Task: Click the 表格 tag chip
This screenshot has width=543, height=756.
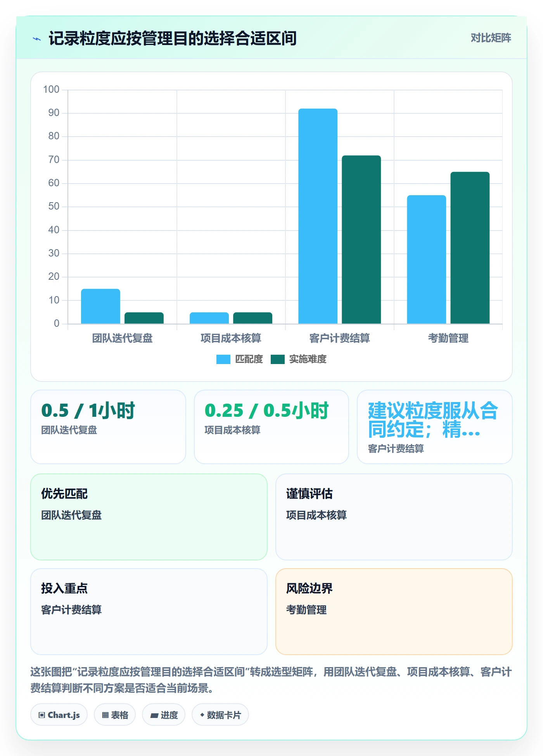Action: (115, 715)
